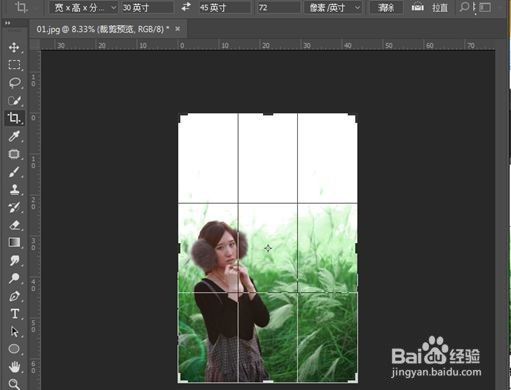Edit the resolution field showing 72
Image resolution: width=511 pixels, height=390 pixels.
pos(278,7)
